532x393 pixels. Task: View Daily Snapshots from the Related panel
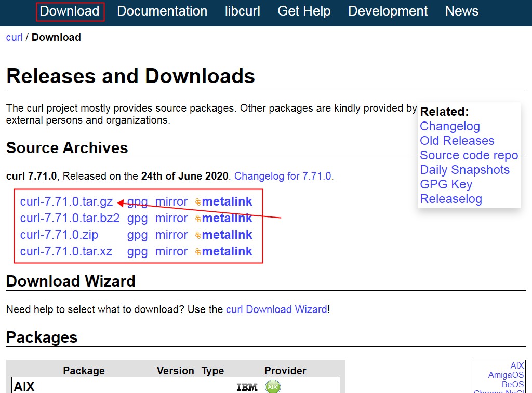tap(464, 170)
